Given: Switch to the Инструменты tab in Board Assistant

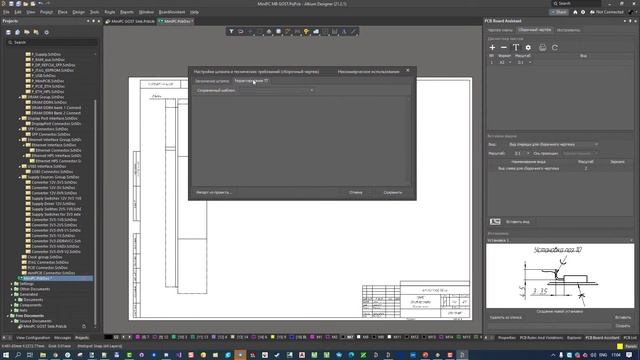Looking at the screenshot, I should [x=568, y=30].
